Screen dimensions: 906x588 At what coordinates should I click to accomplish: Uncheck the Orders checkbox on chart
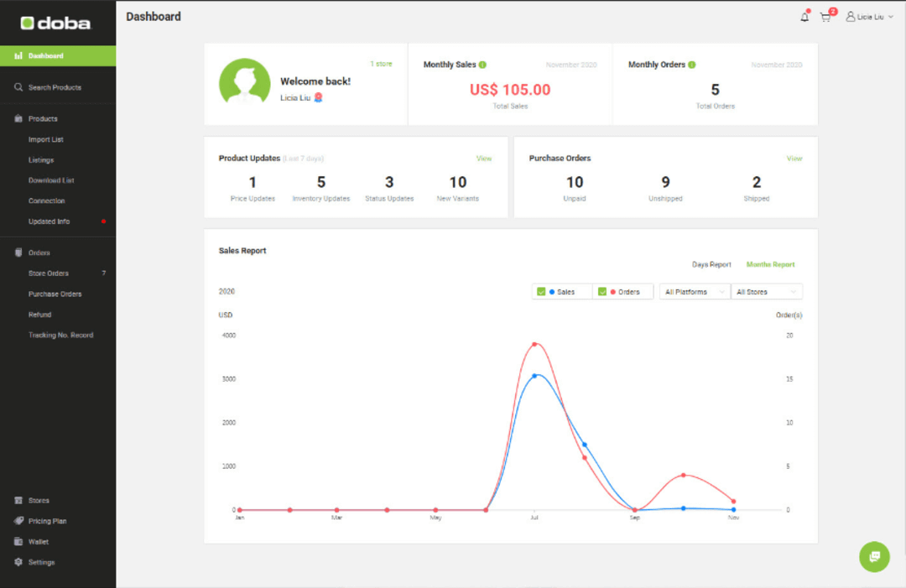602,291
